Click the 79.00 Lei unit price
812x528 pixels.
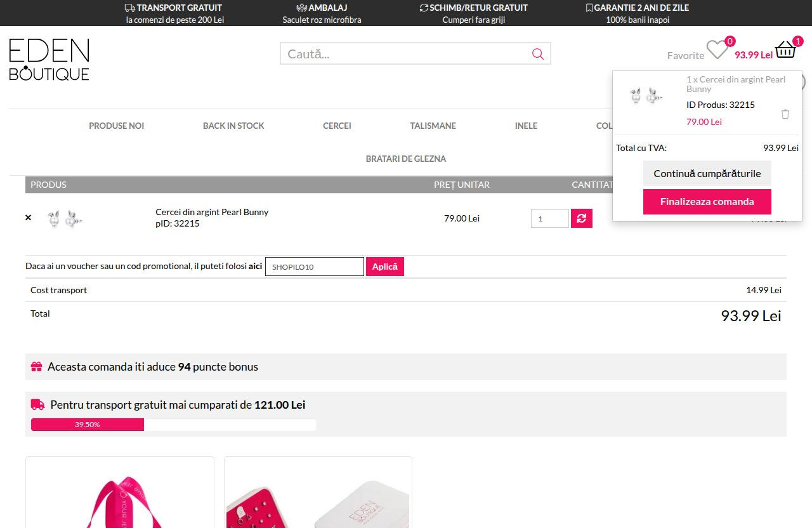click(x=462, y=218)
